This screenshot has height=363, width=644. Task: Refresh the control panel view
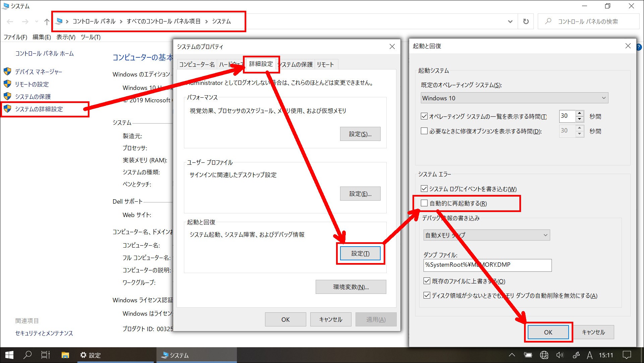526,21
